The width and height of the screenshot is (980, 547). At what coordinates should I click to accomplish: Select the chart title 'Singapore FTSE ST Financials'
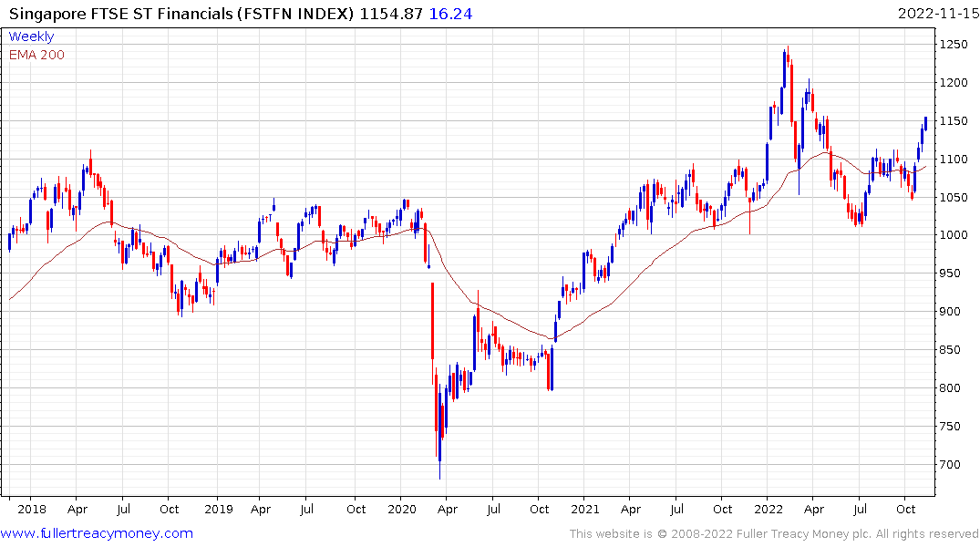(120, 14)
